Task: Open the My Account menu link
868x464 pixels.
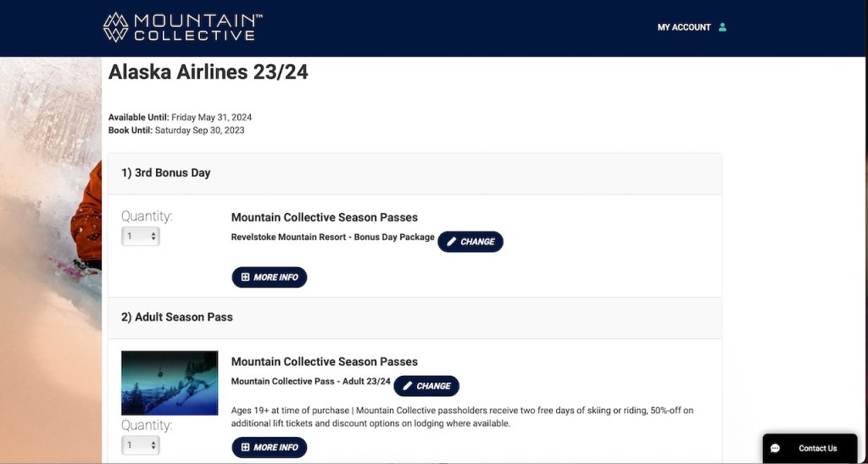Action: (683, 27)
